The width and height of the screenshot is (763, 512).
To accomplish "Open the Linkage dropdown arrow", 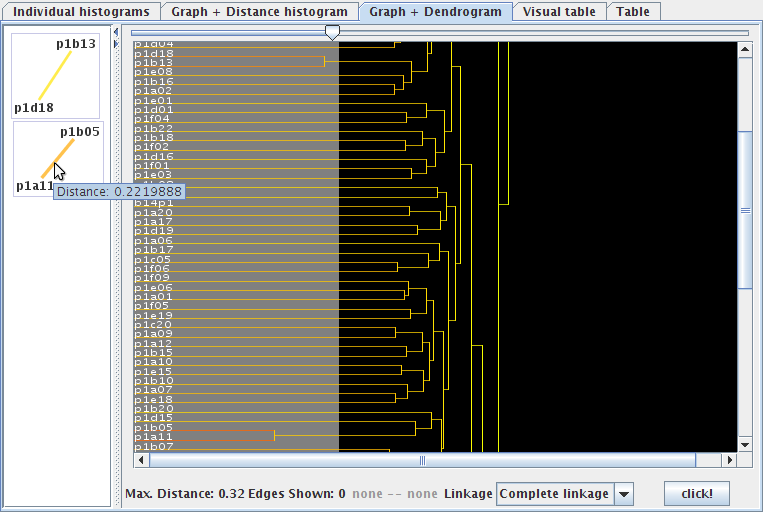I will [x=624, y=494].
